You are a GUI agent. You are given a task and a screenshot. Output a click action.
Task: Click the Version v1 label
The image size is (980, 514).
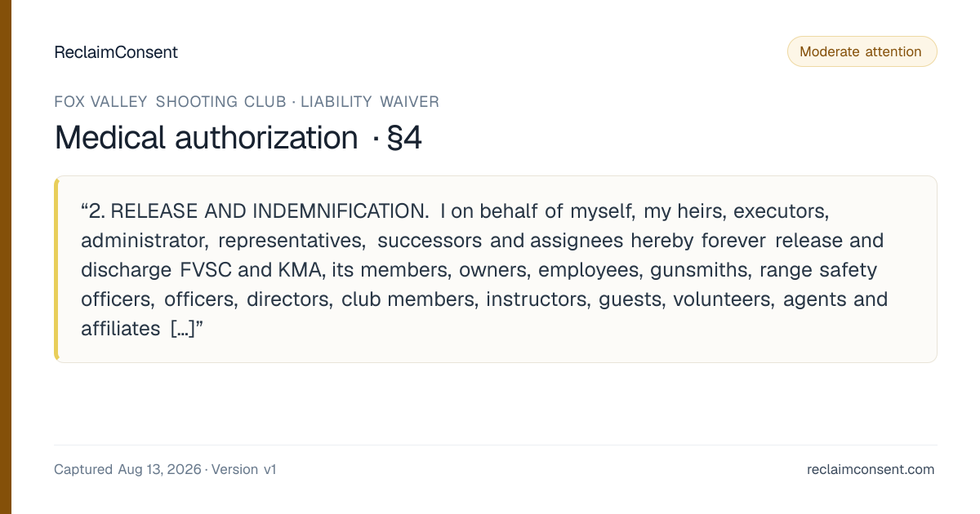click(244, 469)
